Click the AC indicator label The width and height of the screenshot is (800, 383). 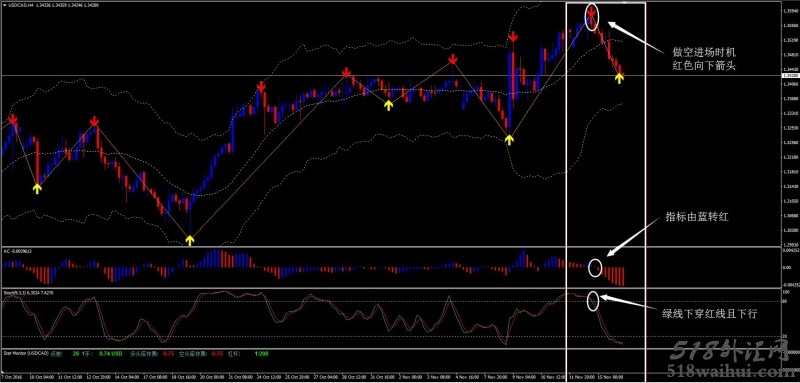17,251
